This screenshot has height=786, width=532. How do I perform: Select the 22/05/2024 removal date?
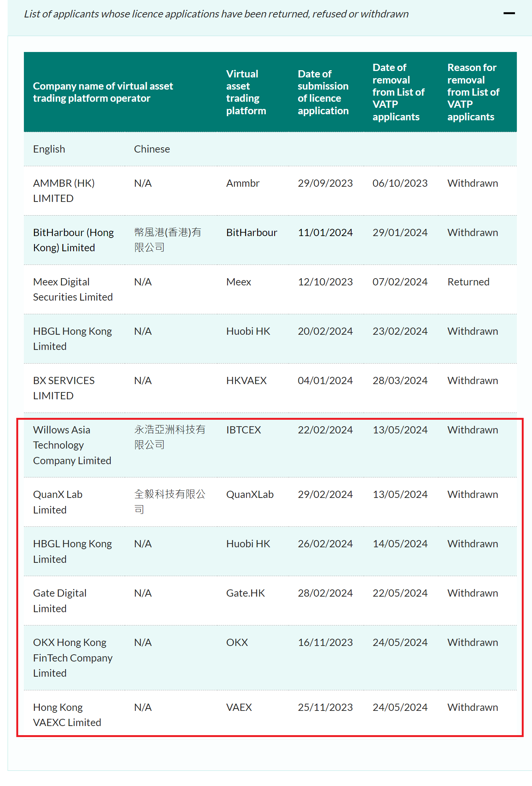(400, 593)
